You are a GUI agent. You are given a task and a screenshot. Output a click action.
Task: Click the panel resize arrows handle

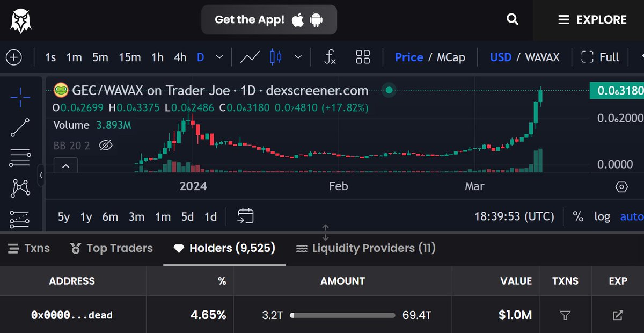coord(325,233)
